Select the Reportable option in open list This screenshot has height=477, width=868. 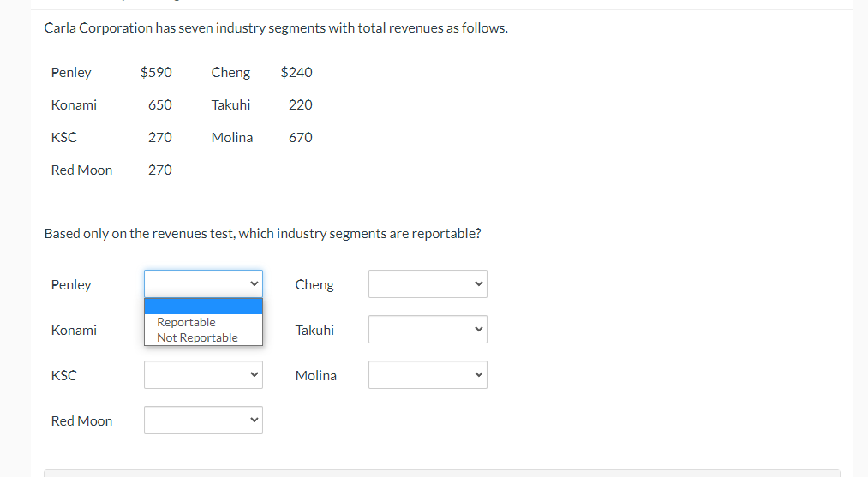click(187, 322)
